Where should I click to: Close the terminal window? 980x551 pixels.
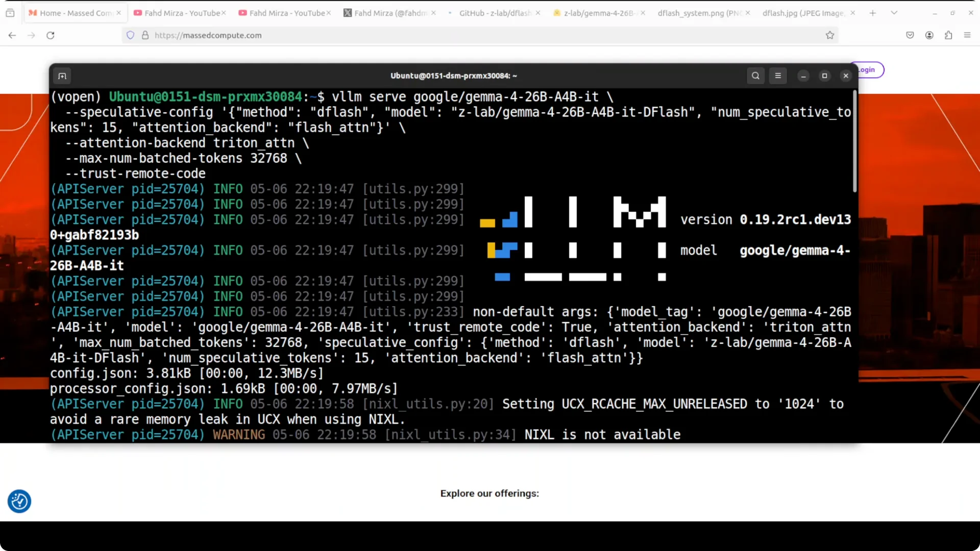[x=846, y=76]
